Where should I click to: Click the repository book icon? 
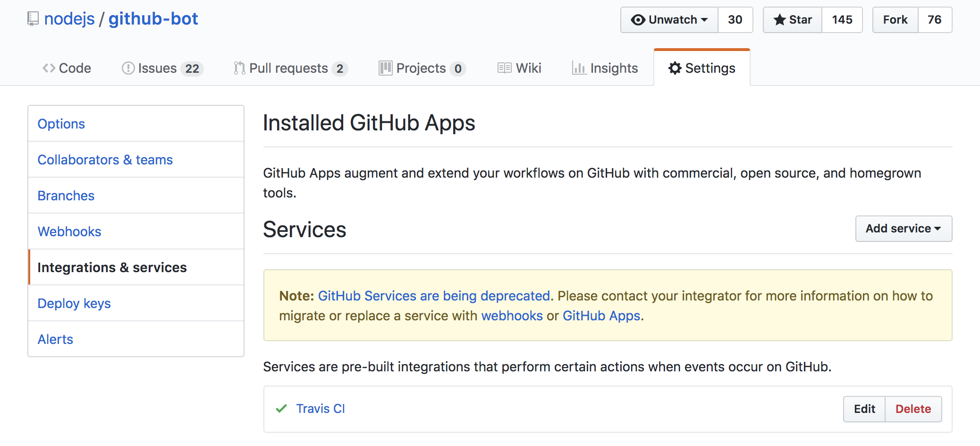coord(33,19)
